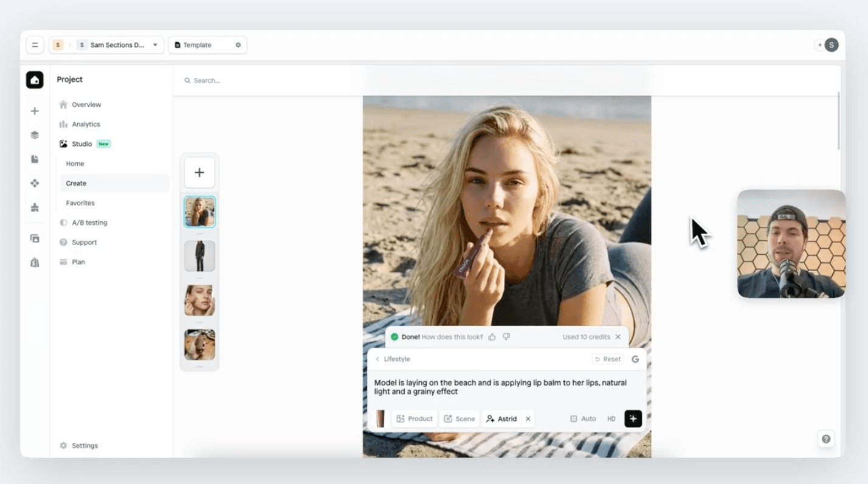Select the brush kit icon on the left rail
This screenshot has width=868, height=484.
35,207
